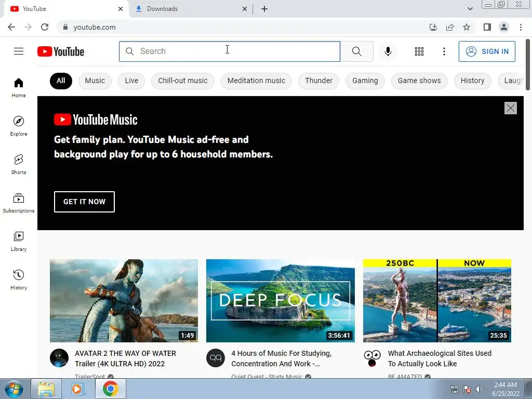Viewport: 532px width, 399px height.
Task: Open Subscriptions in the sidebar
Action: pyautogui.click(x=19, y=203)
